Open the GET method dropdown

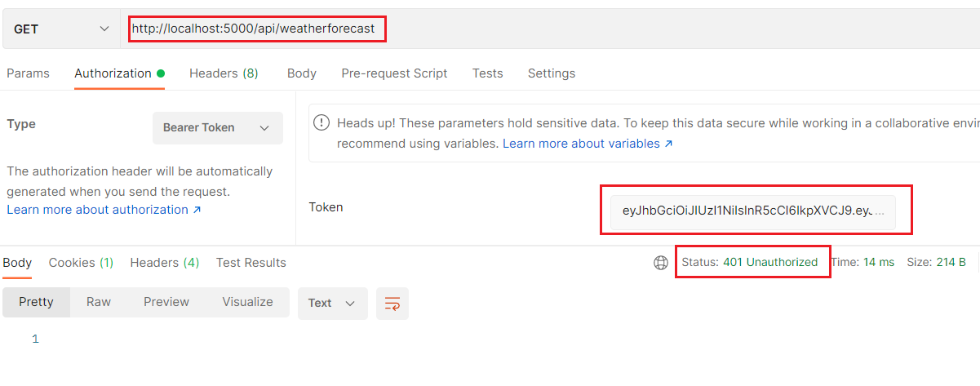(60, 29)
